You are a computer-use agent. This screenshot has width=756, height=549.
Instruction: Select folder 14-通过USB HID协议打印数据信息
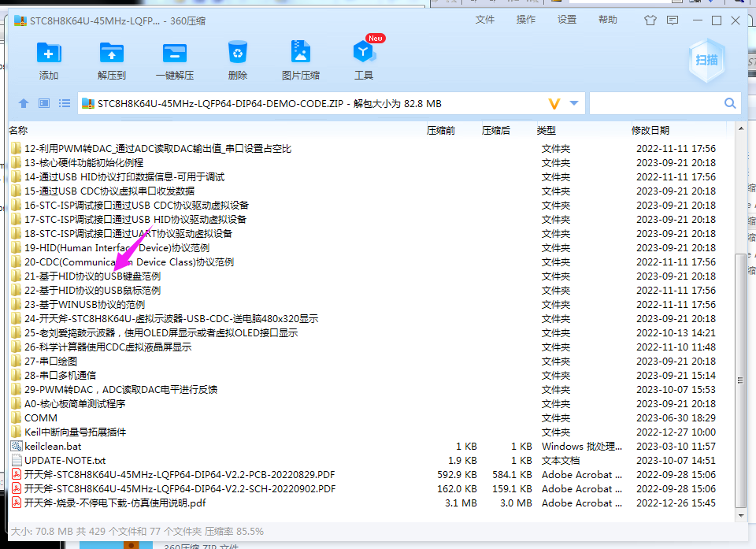click(124, 177)
